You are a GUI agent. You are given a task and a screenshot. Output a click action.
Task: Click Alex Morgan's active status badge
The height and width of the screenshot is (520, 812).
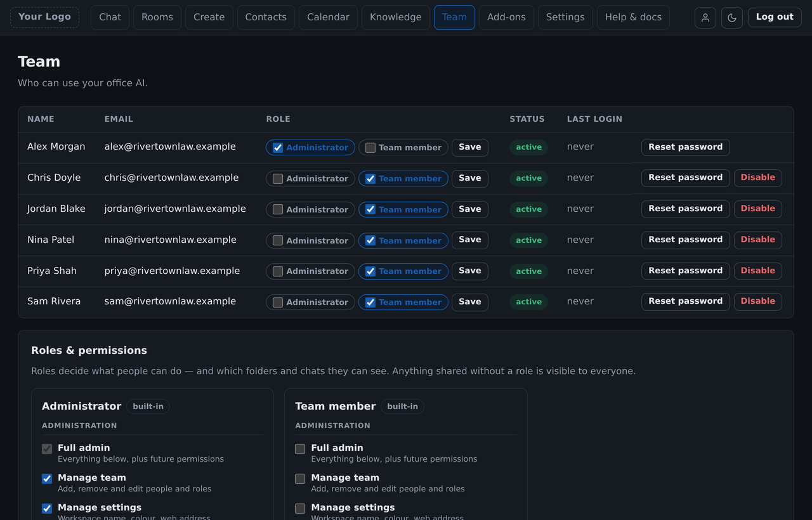528,147
